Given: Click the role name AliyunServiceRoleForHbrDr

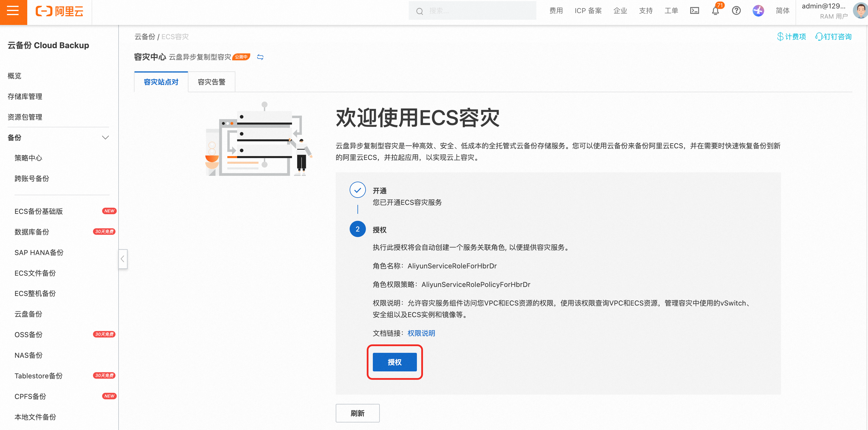Looking at the screenshot, I should pyautogui.click(x=452, y=266).
